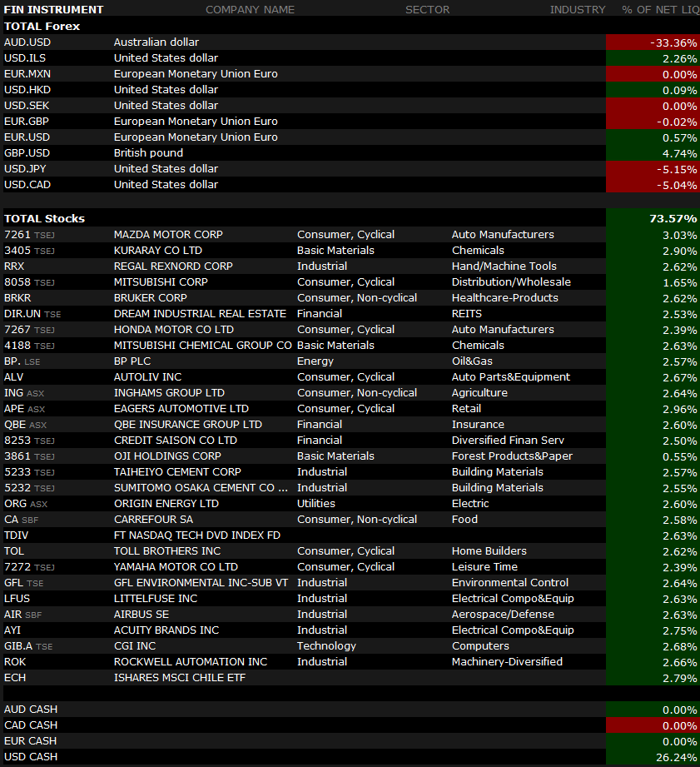Click the -5.15% value for USD.JPY
Image resolution: width=700 pixels, height=767 pixels.
[677, 170]
